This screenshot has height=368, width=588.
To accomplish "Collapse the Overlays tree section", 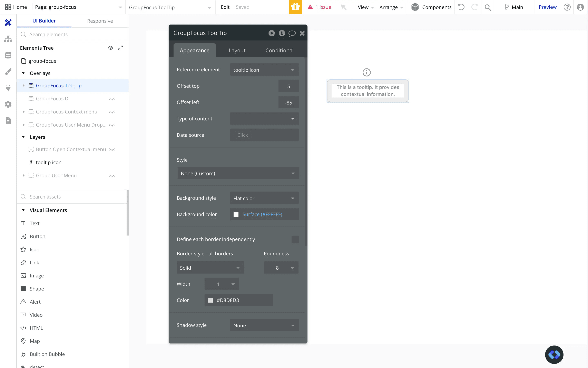I will coord(23,73).
